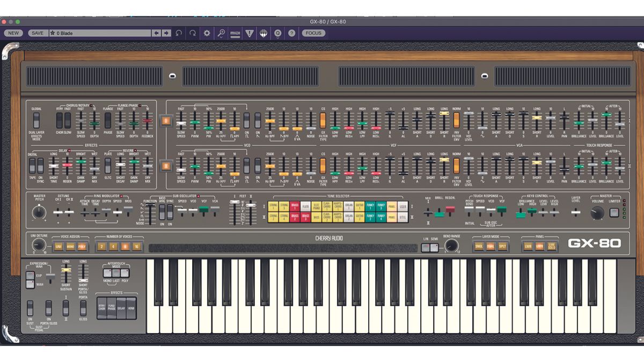Click the SAVE button
The image size is (644, 362).
click(x=36, y=33)
